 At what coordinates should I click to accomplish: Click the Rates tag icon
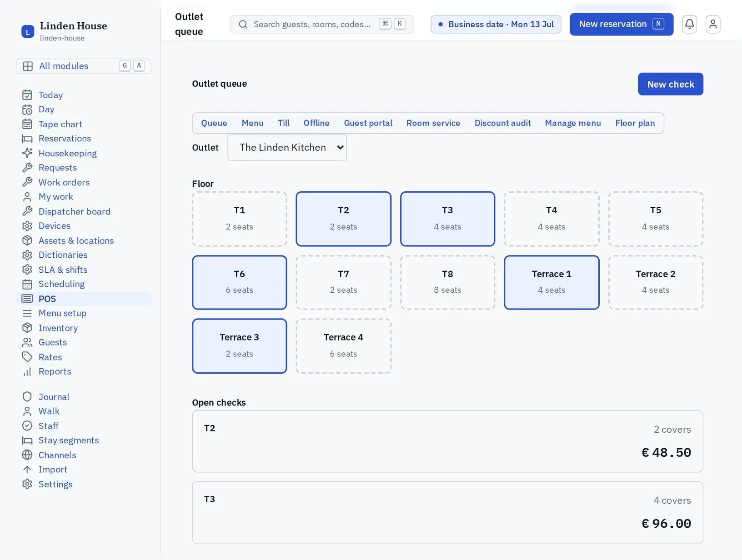pos(27,357)
